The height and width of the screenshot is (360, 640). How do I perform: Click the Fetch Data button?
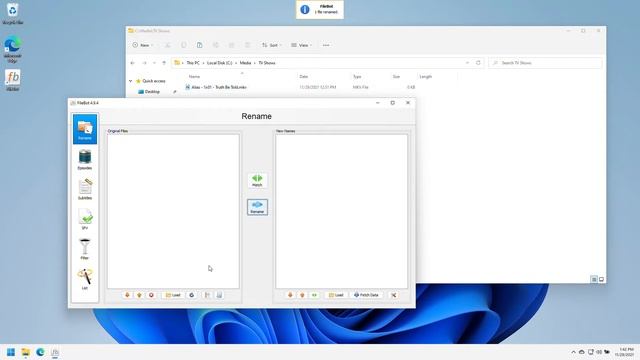point(367,295)
